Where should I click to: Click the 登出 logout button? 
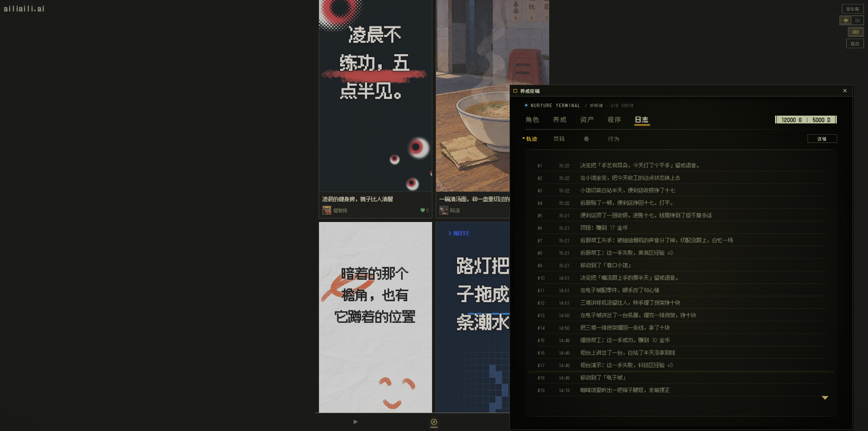[855, 44]
